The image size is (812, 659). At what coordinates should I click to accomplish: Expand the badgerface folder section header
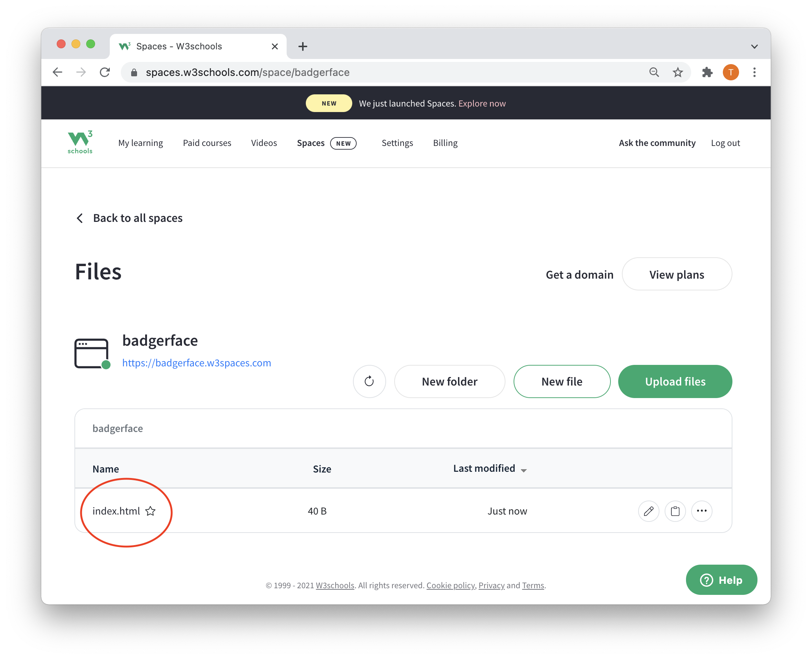coord(117,428)
